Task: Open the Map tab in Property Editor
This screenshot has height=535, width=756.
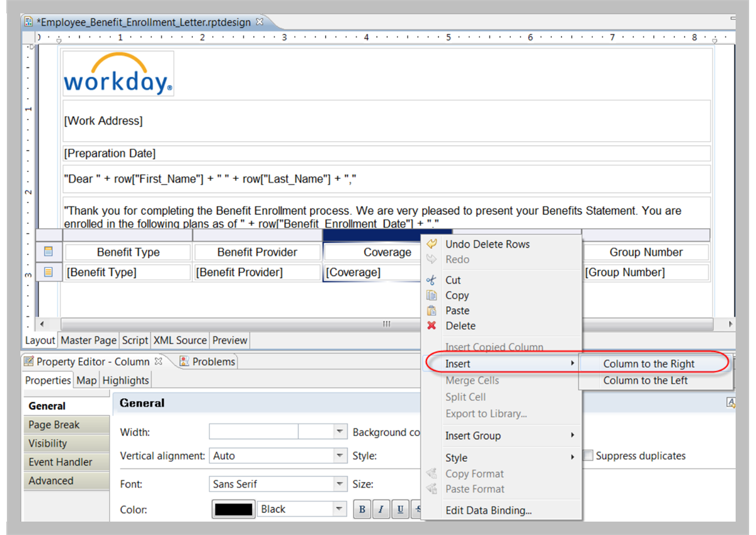Action: coord(86,380)
